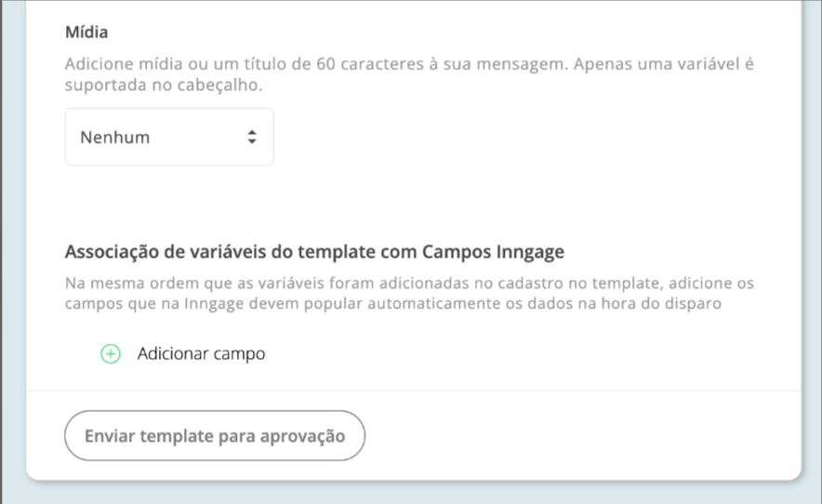Click the Mídia description mentioning 60 caracteres
The width and height of the screenshot is (822, 504).
409,74
